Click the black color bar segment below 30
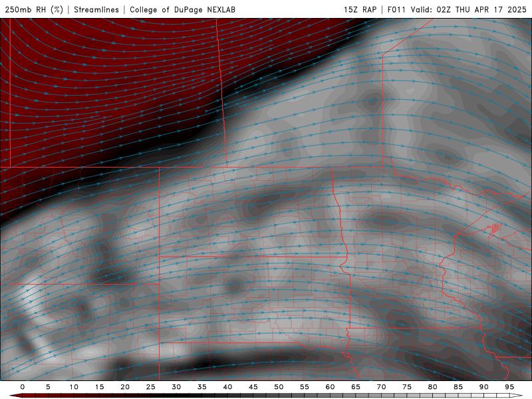The height and width of the screenshot is (399, 532). click(176, 396)
